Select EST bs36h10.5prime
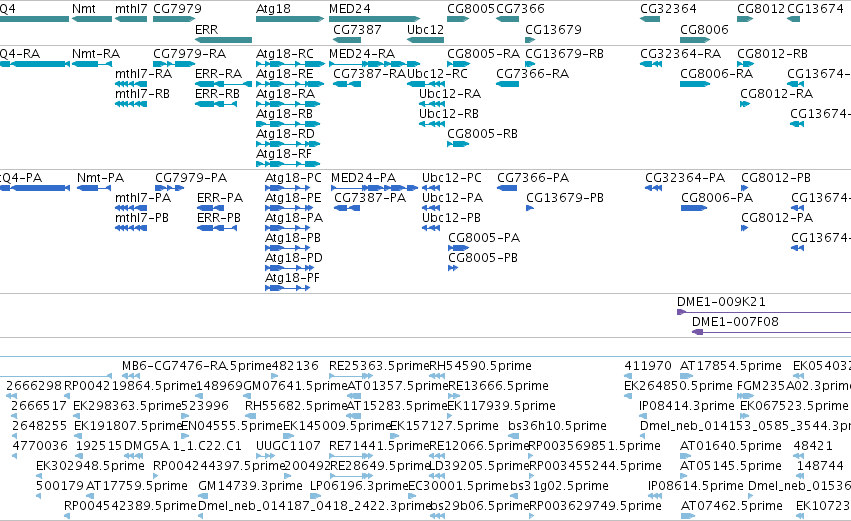Image resolution: width=851 pixels, height=521 pixels. [513, 436]
